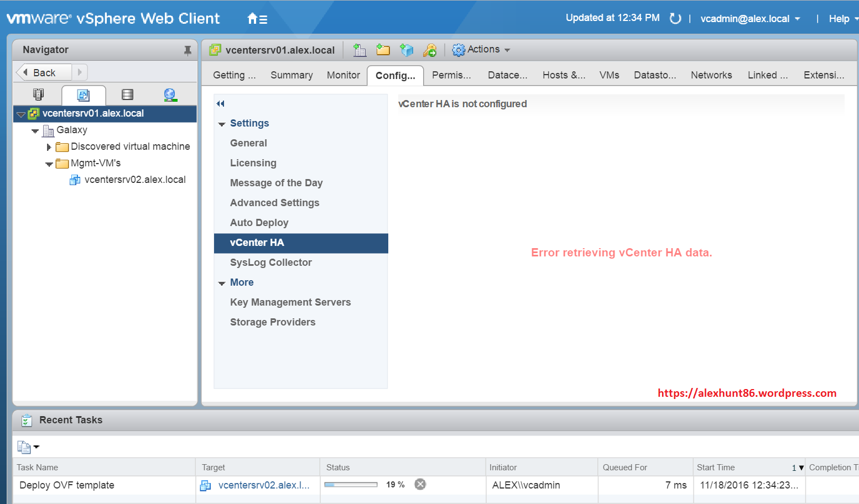Open Hosts and Clusters inventory view
Screen dimensions: 859x504
[38, 95]
